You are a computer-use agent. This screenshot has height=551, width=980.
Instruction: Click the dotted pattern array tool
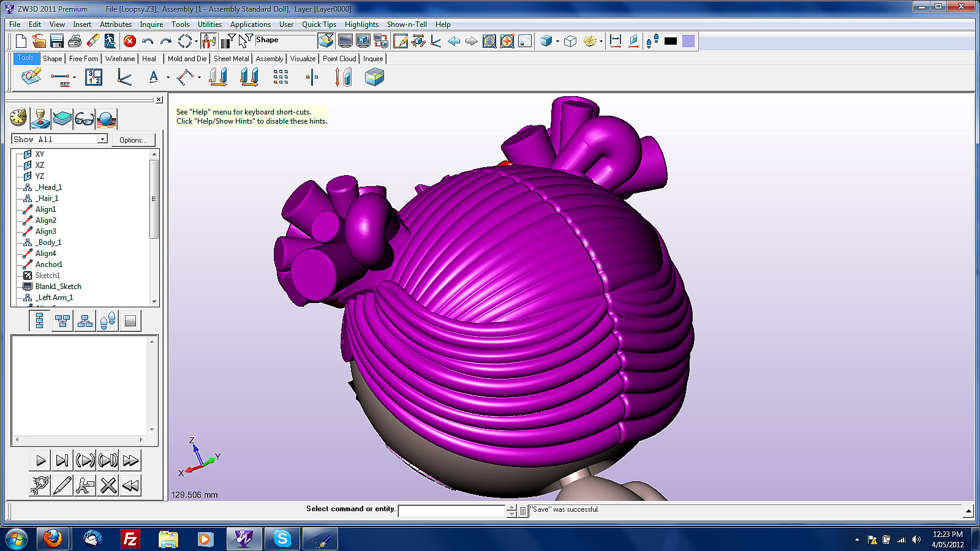281,77
